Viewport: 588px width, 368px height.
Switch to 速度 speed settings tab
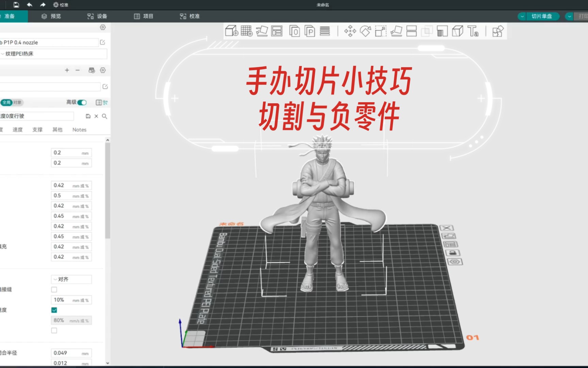(x=18, y=130)
